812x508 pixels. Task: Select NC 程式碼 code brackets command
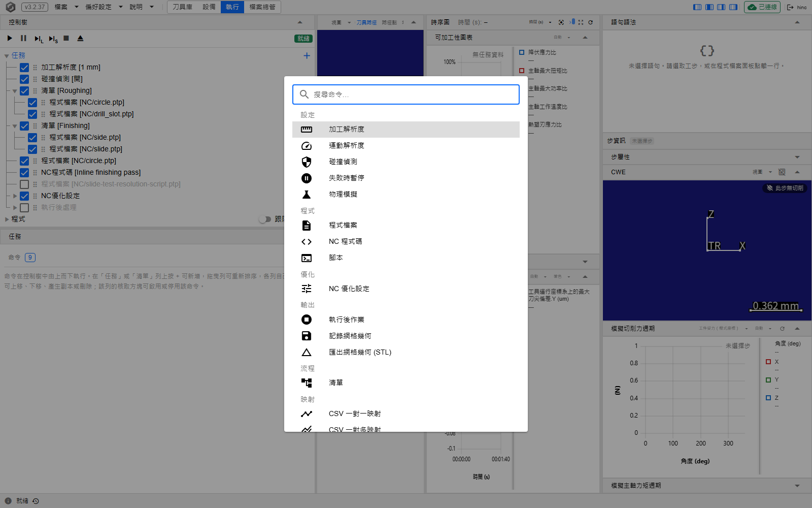(x=405, y=242)
